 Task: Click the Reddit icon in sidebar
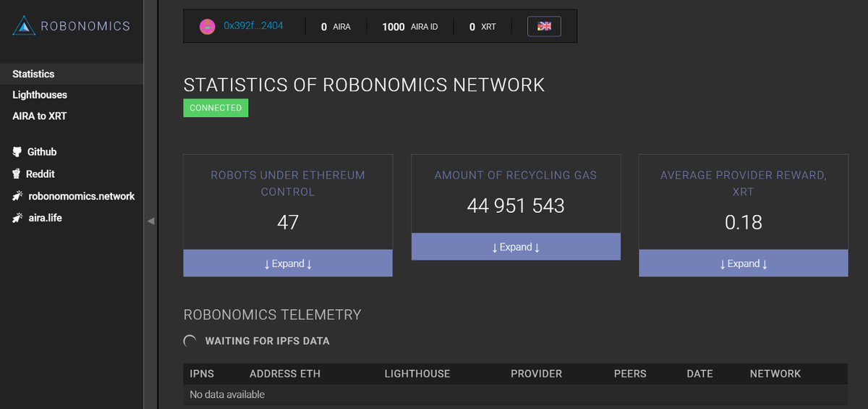pos(17,174)
